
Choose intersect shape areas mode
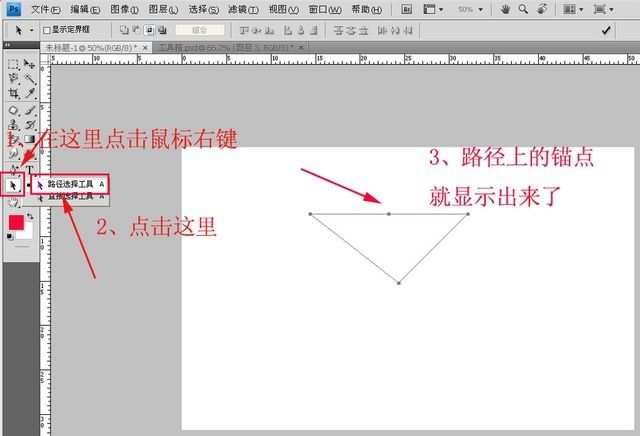coord(149,30)
